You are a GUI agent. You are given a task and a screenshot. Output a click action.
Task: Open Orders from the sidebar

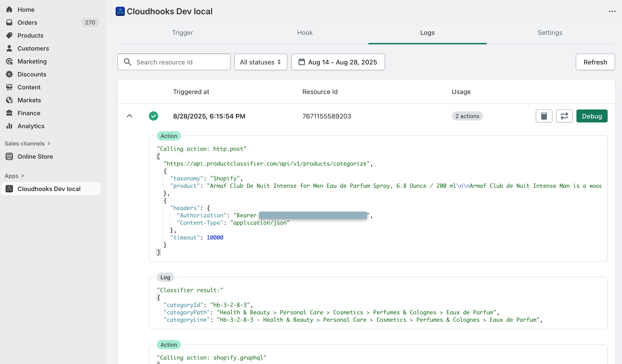click(x=27, y=22)
